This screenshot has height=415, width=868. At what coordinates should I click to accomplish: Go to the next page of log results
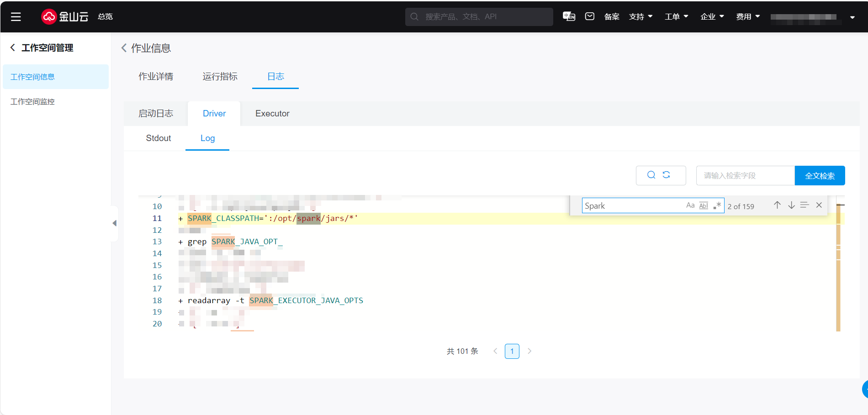pyautogui.click(x=529, y=351)
